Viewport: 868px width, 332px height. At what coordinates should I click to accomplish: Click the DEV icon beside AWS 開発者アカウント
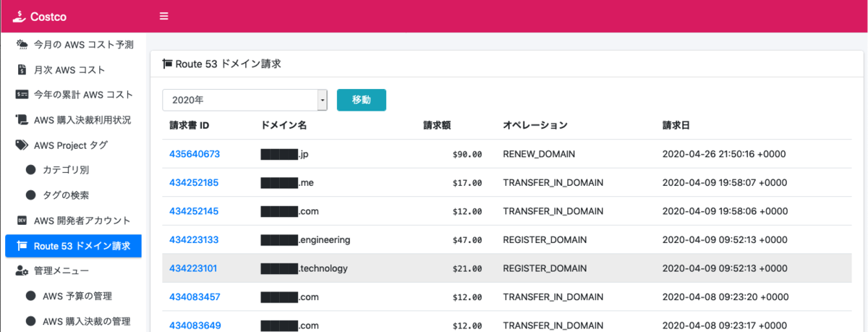(x=22, y=221)
